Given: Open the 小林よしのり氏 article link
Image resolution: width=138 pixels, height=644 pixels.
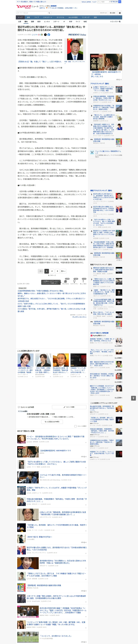Looking at the screenshot, I should coord(63,513).
